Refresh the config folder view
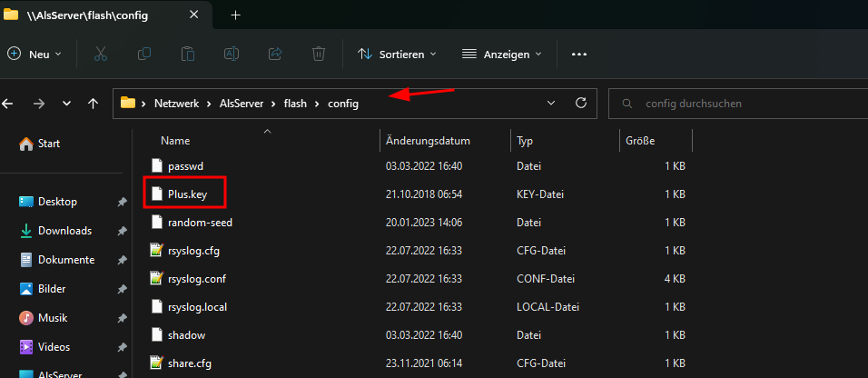868x378 pixels. click(x=581, y=103)
